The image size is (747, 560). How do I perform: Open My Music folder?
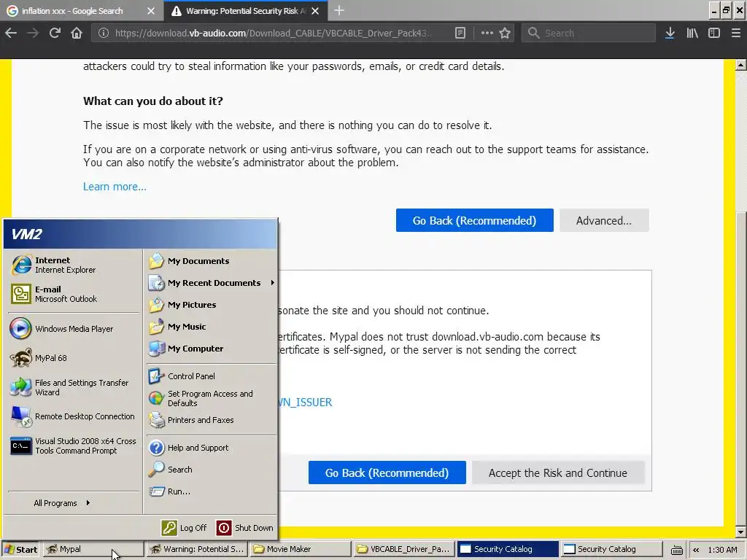pos(212,327)
